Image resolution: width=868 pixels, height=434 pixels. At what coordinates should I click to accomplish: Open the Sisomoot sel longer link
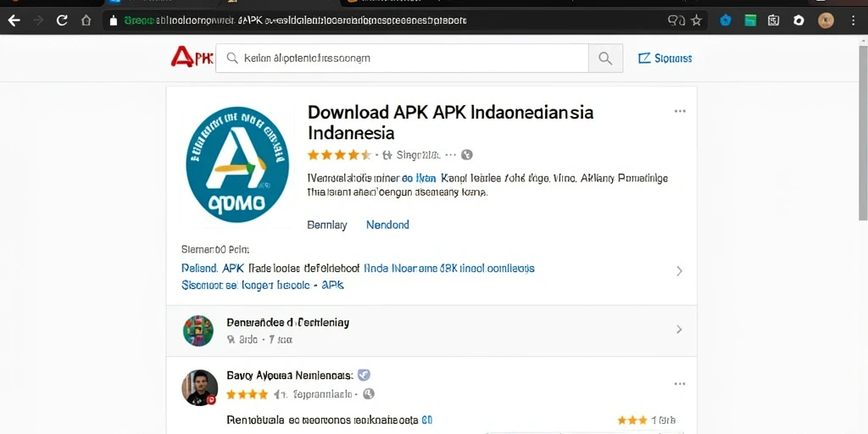[263, 285]
